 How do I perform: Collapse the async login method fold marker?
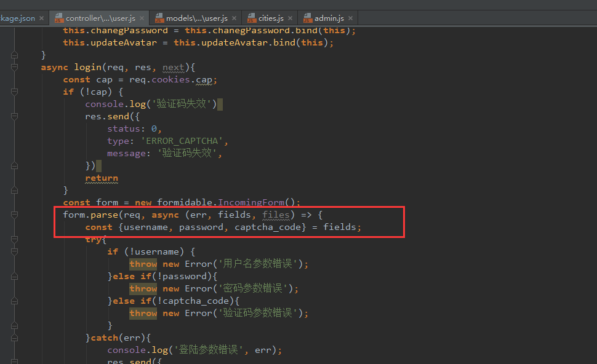pyautogui.click(x=15, y=67)
